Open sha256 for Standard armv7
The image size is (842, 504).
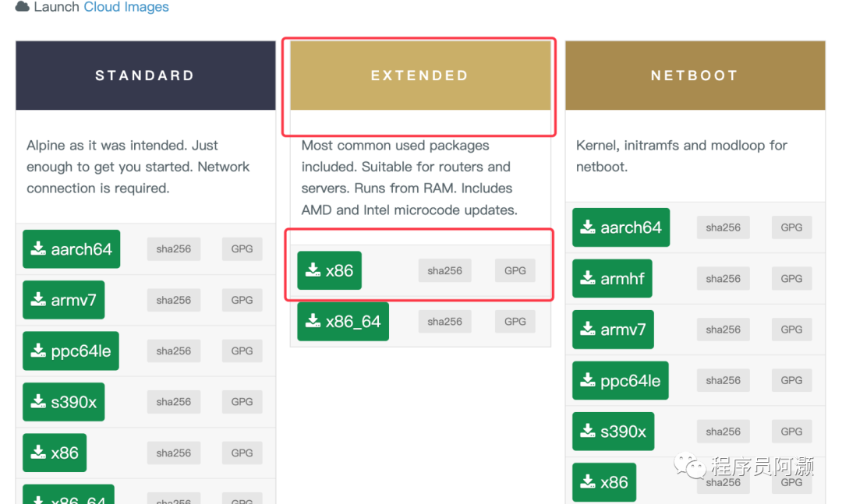point(173,300)
